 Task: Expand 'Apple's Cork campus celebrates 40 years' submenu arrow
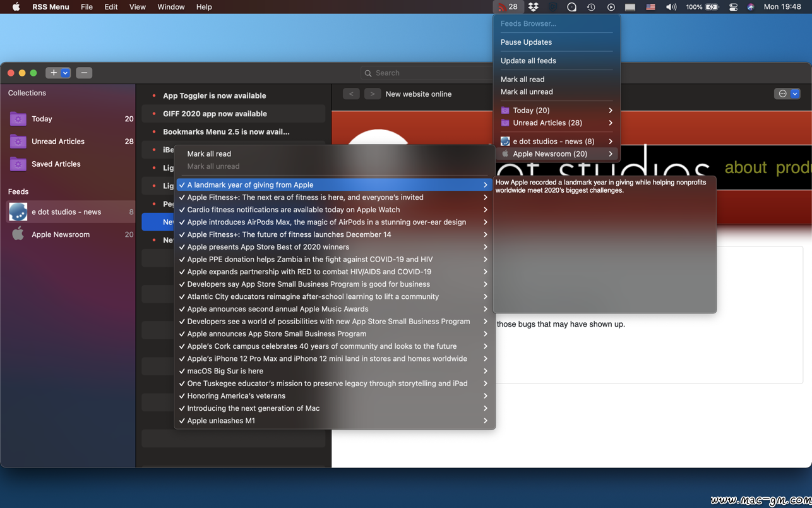coord(485,346)
